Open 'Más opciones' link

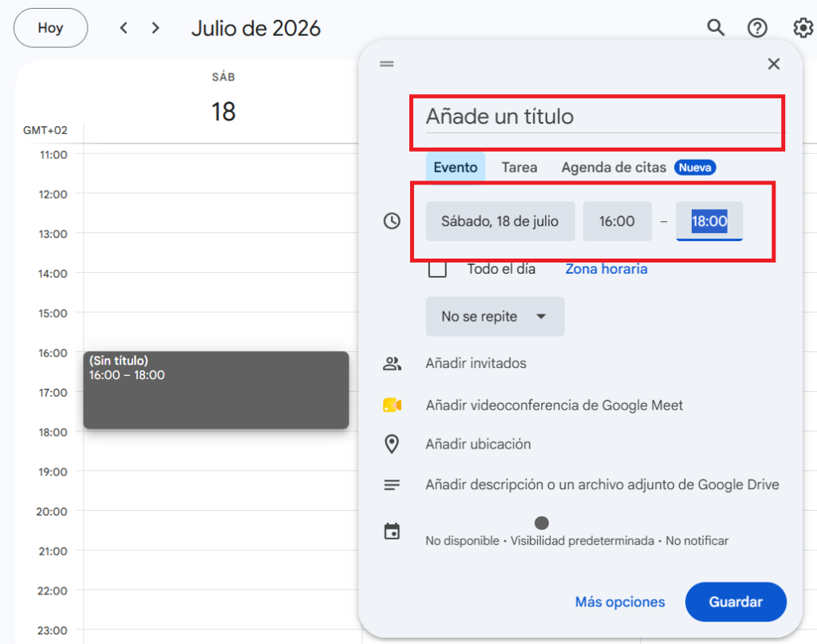point(620,602)
